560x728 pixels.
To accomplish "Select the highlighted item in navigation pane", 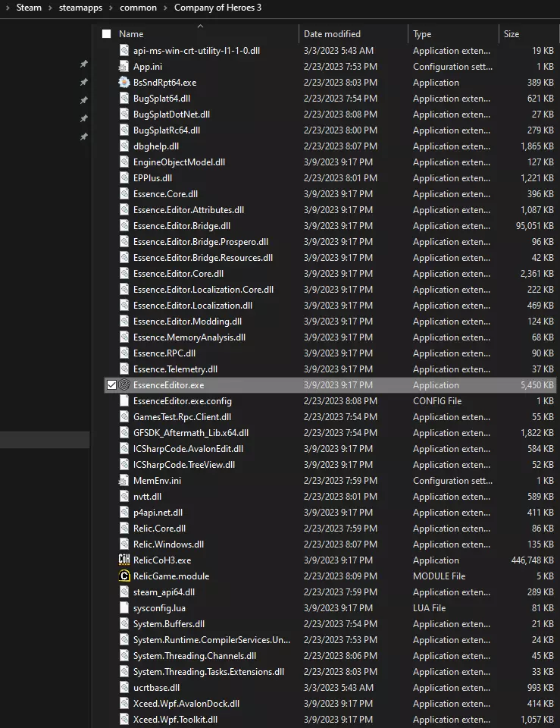I will pos(45,440).
